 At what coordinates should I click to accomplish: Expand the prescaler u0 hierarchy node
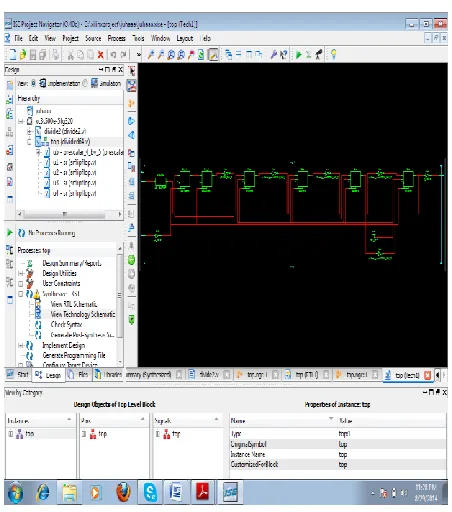coord(39,152)
